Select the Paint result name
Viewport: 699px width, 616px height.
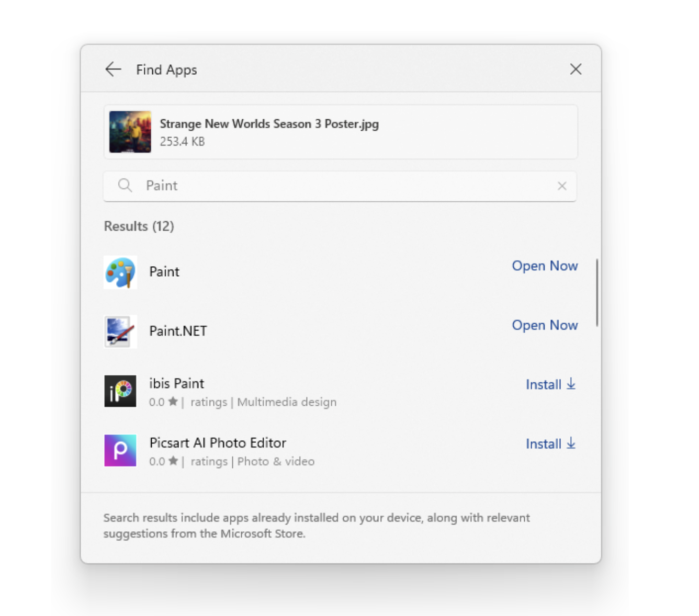pos(164,272)
